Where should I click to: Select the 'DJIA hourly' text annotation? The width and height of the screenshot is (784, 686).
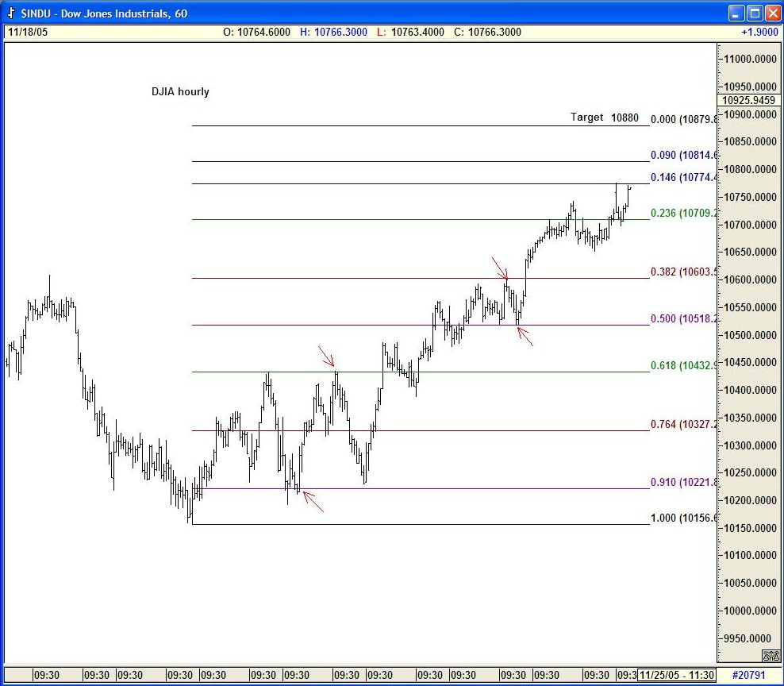pyautogui.click(x=180, y=91)
